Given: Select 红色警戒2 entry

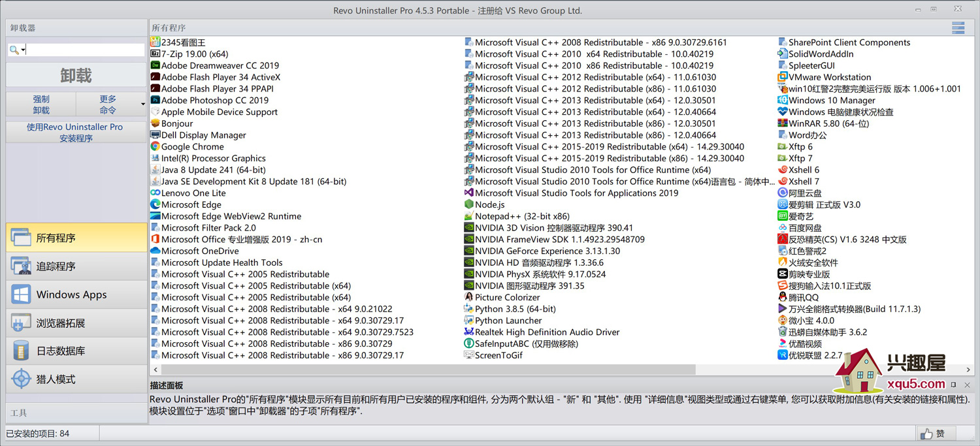Looking at the screenshot, I should click(802, 251).
